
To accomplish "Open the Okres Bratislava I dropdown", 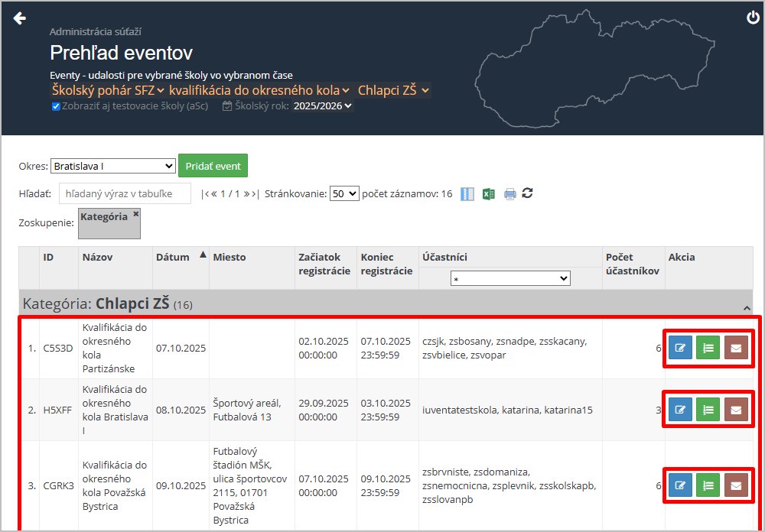I will pyautogui.click(x=113, y=166).
